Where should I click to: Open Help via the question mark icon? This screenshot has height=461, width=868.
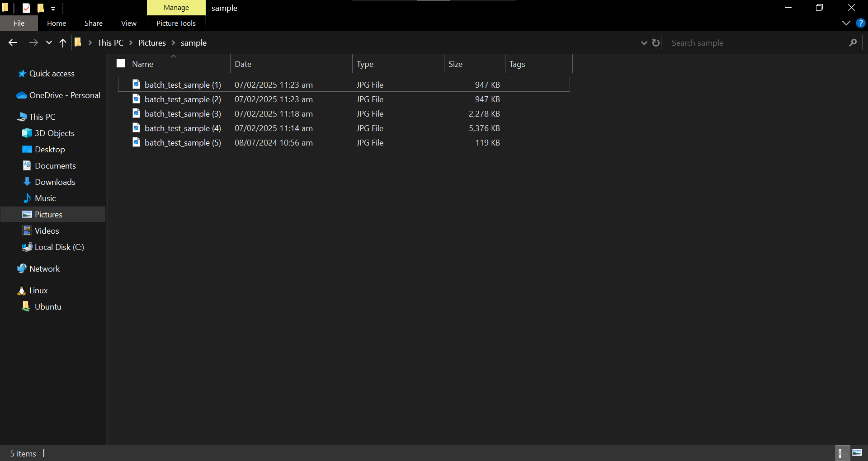coord(861,23)
